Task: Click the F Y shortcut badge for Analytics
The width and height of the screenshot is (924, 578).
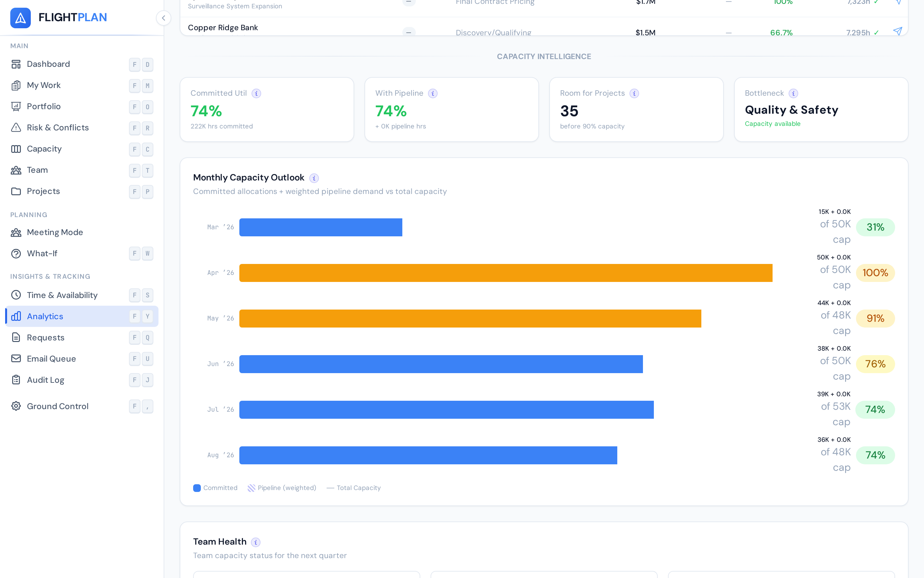Action: pos(141,316)
